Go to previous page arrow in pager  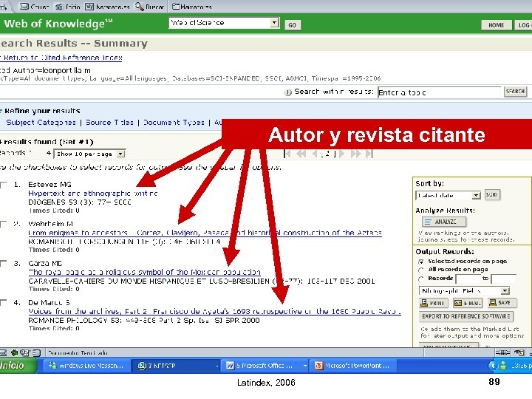coord(315,154)
